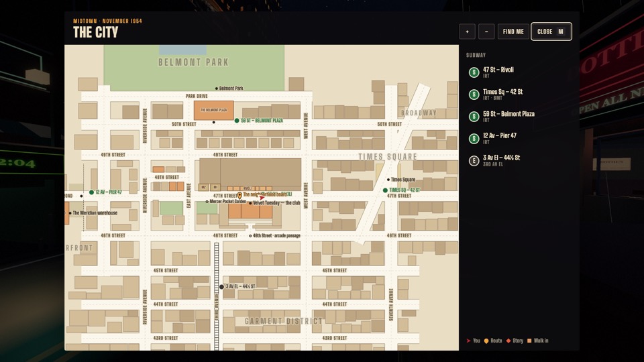The width and height of the screenshot is (644, 362).
Task: Click the FIND ME button
Action: [x=513, y=32]
